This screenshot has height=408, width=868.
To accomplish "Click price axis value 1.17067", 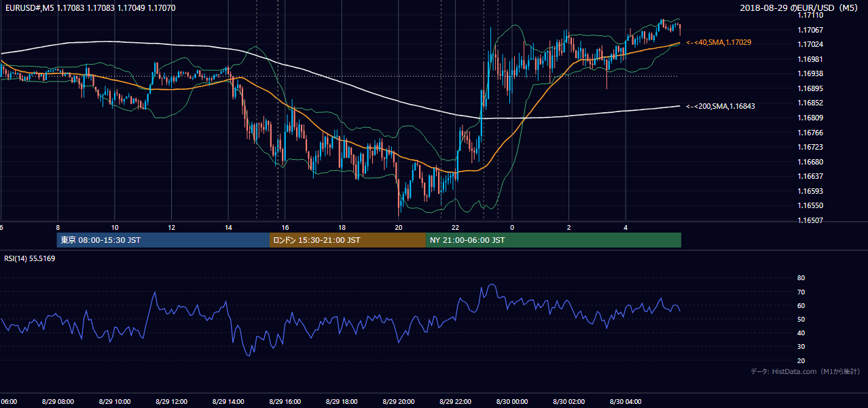I will [811, 30].
